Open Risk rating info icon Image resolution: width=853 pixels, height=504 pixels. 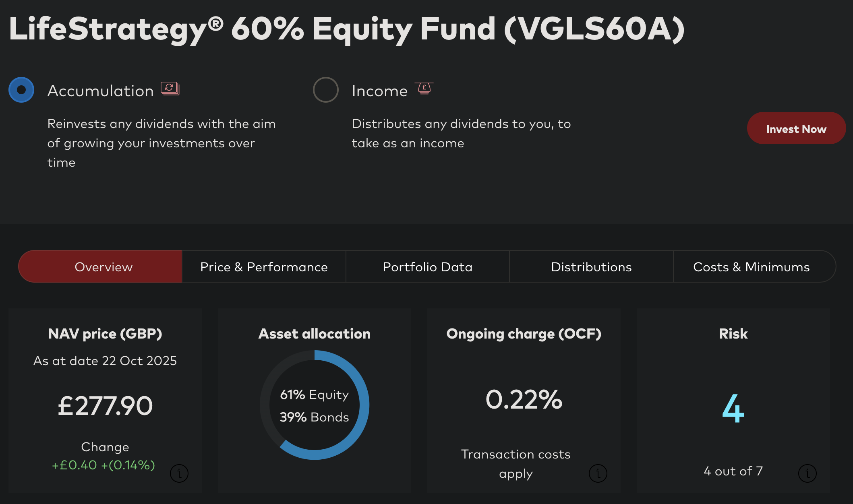[x=807, y=473]
